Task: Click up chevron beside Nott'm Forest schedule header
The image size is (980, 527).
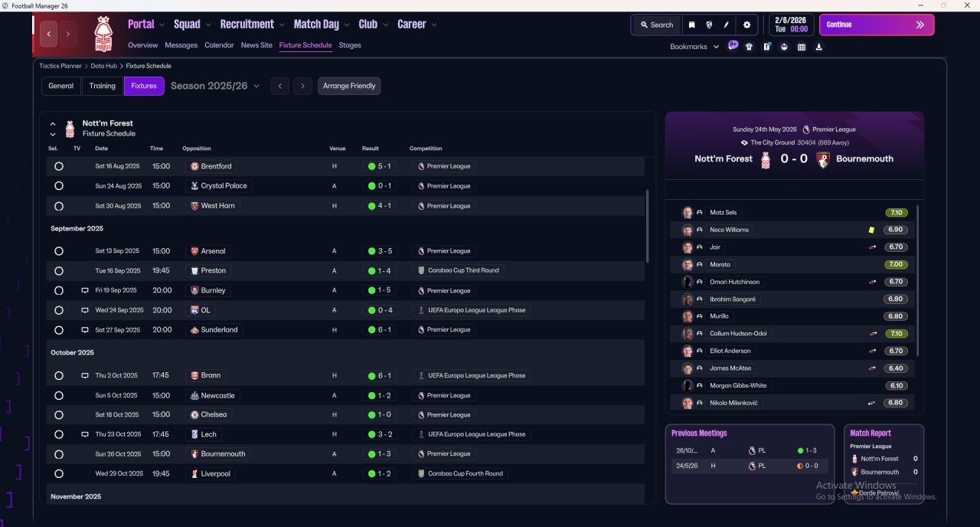Action: tap(53, 123)
